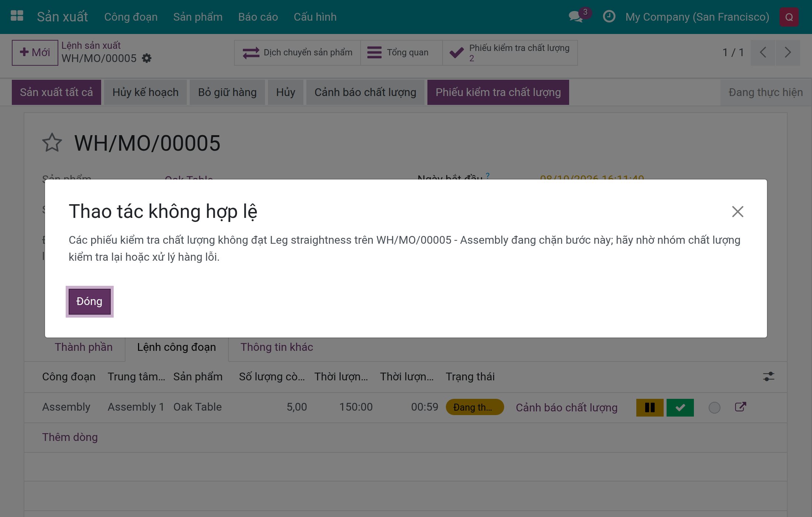Switch to Lệnh công đoạn tab
812x517 pixels.
click(177, 347)
